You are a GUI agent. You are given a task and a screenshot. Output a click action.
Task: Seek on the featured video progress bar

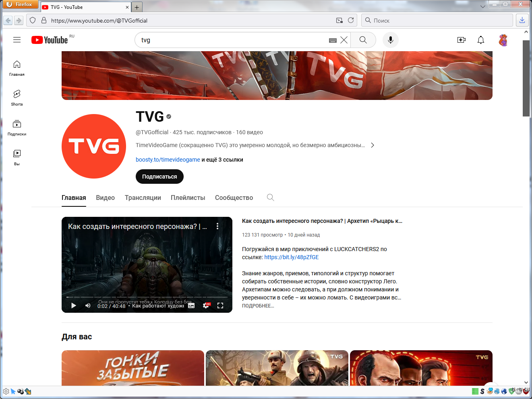(x=147, y=297)
